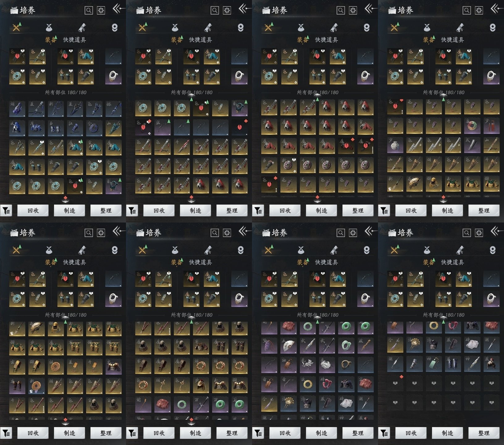Select the scroll category in top row's third panel
Image resolution: width=504 pixels, height=445 pixels.
coord(334,28)
